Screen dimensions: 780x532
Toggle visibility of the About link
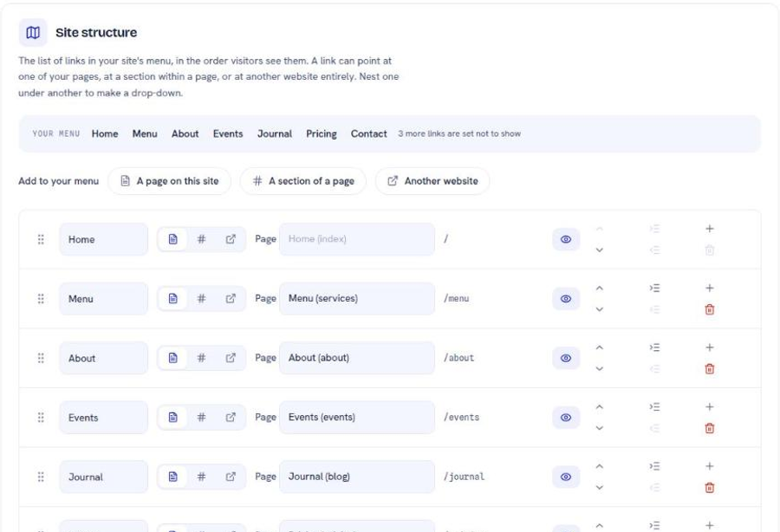click(566, 358)
